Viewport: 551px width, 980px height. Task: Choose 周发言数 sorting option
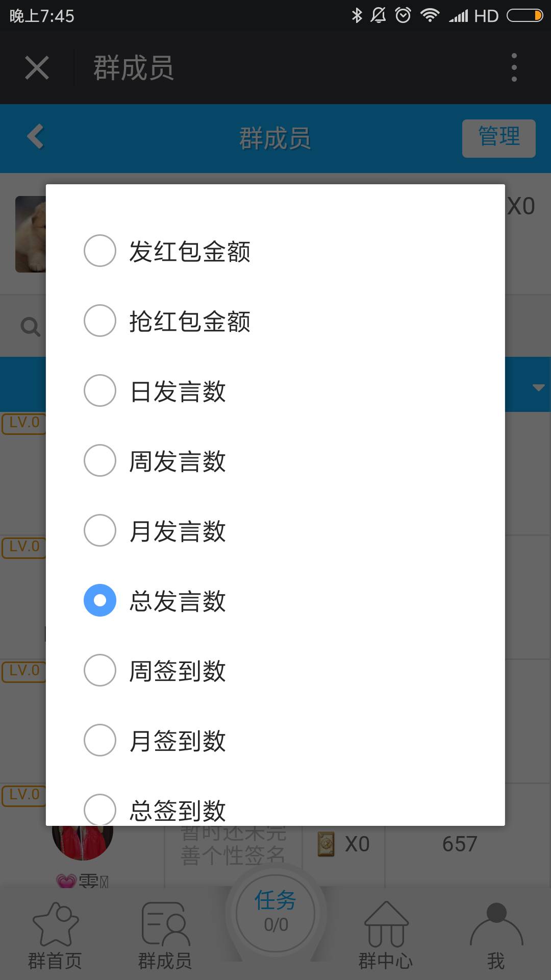(100, 460)
